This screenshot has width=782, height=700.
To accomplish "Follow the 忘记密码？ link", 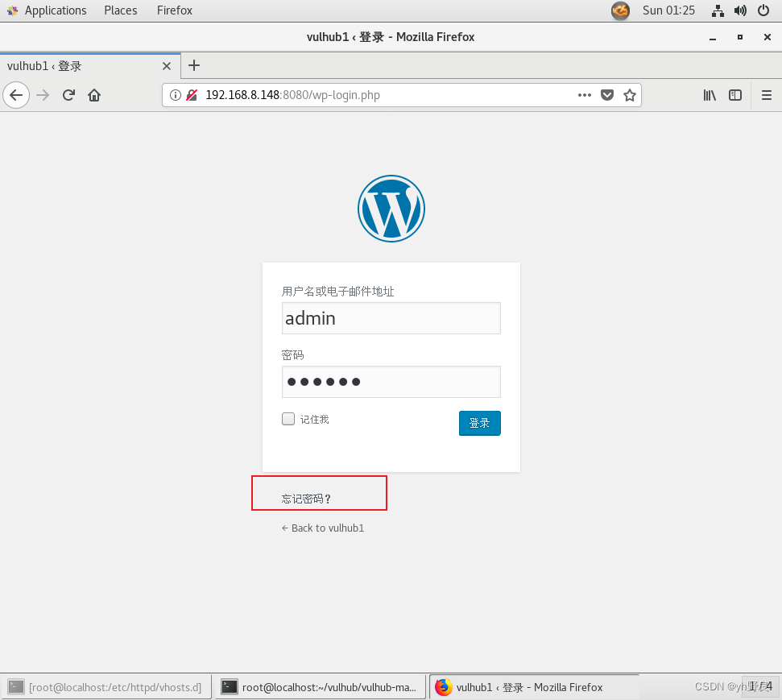I will pos(306,499).
